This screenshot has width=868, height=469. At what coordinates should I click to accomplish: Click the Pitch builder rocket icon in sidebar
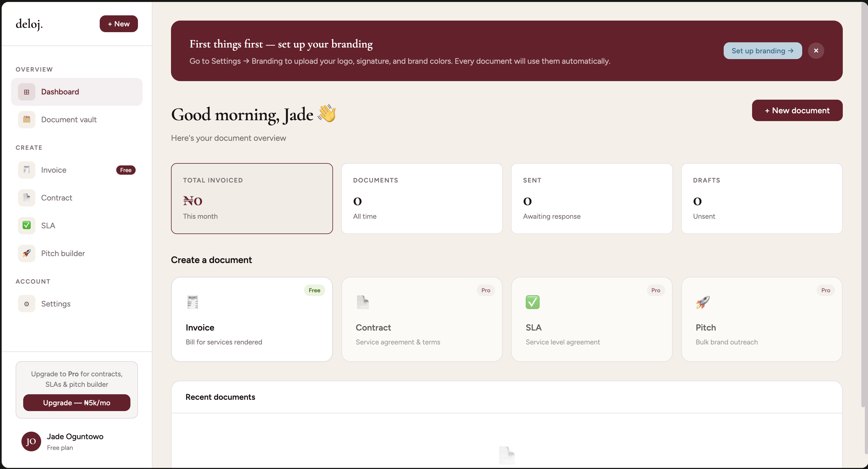click(27, 253)
